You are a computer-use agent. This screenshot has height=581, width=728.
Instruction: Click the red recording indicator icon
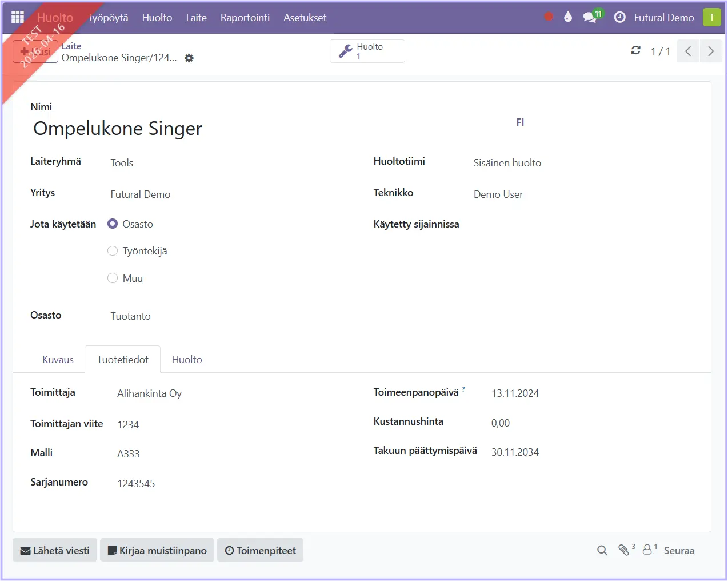(x=549, y=17)
